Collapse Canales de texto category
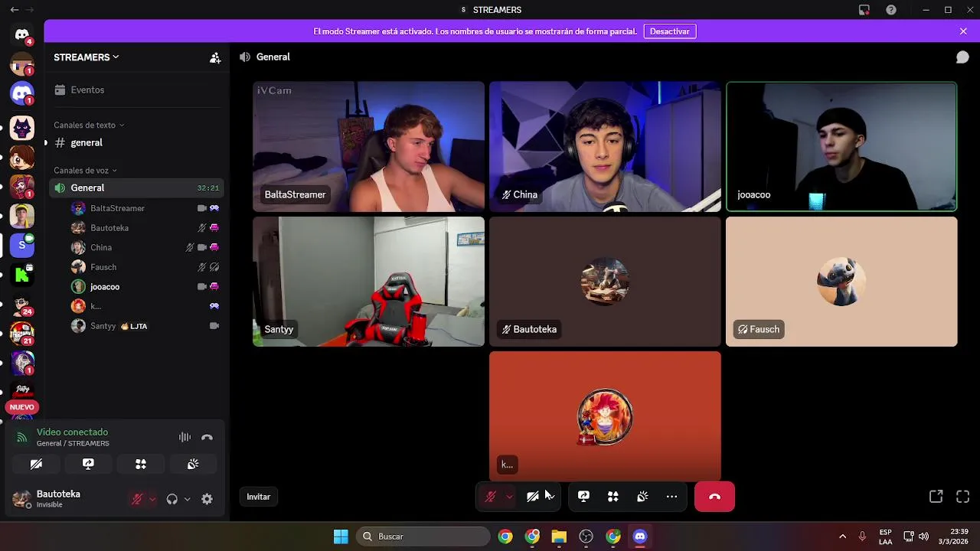 [x=89, y=125]
